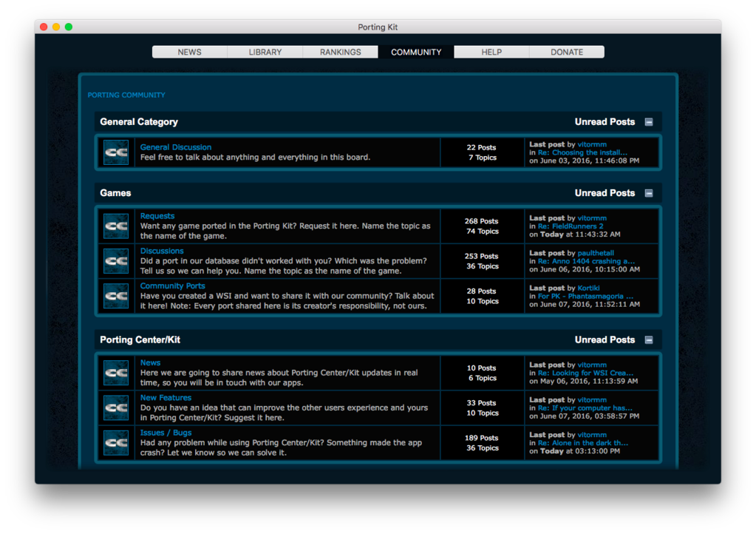Click the Issues / Bugs board icon
This screenshot has width=756, height=534.
[116, 443]
